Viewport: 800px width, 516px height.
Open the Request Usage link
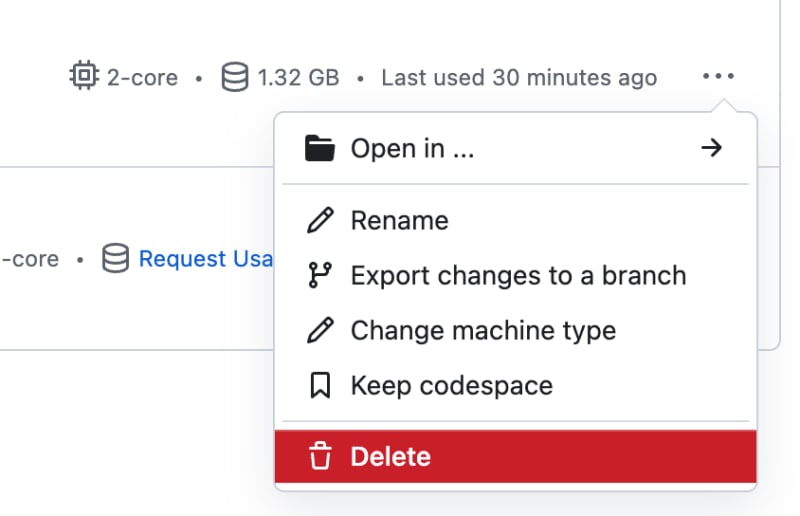click(206, 259)
